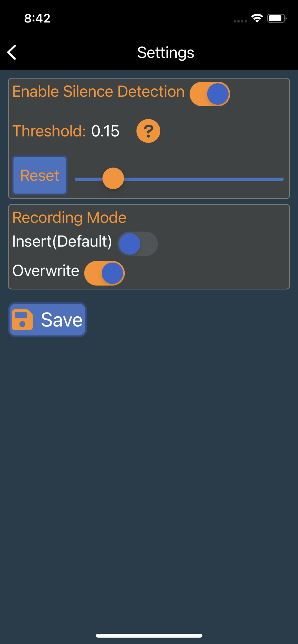Tap the battery indicator icon
The width and height of the screenshot is (298, 644).
click(277, 18)
